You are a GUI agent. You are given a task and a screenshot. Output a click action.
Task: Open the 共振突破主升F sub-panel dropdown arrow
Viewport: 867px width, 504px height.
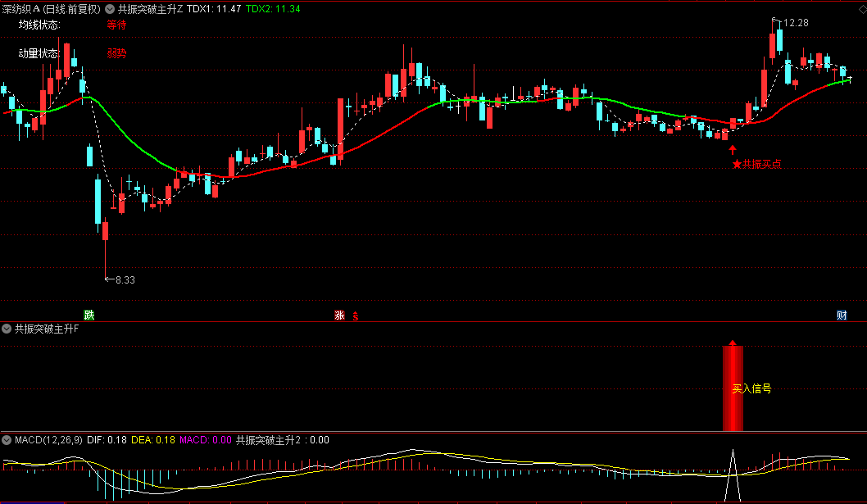coord(7,329)
